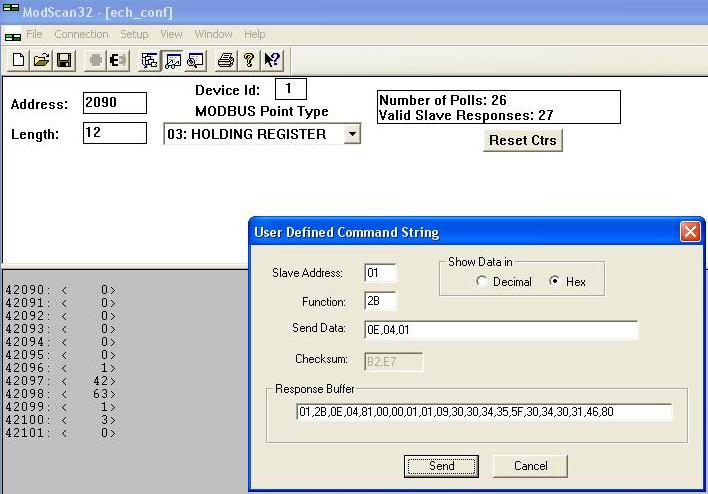Click the Disconnect plug toolbar icon
Screen dimensions: 708x494
pos(117,60)
